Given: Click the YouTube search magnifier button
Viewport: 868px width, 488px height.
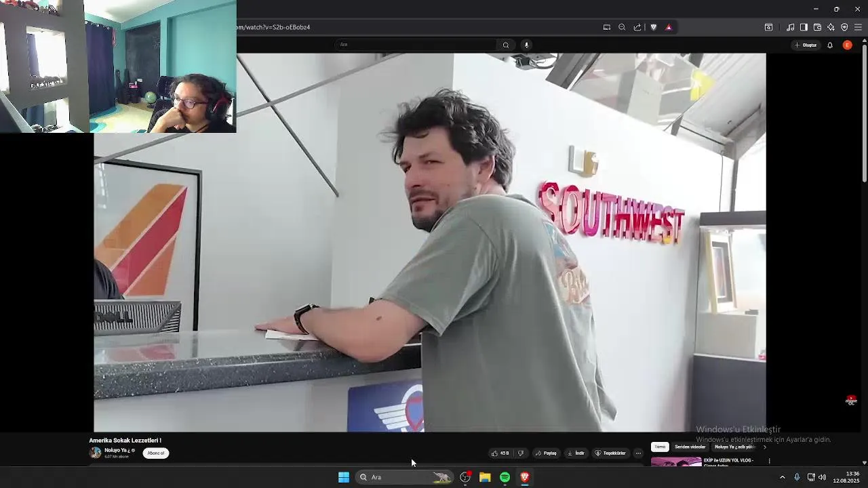Looking at the screenshot, I should point(505,45).
